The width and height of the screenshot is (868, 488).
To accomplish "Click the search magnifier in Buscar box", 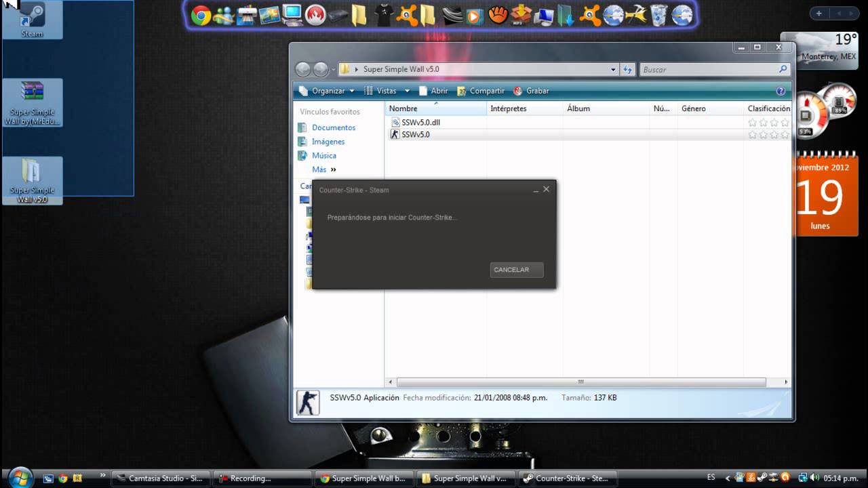I will point(783,69).
